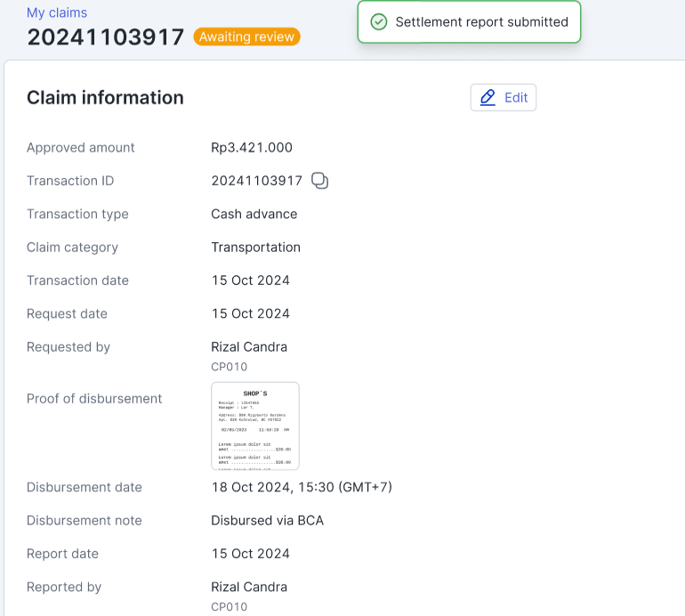Click the pencil icon on the Edit button
Image resolution: width=685 pixels, height=616 pixels.
coord(488,98)
